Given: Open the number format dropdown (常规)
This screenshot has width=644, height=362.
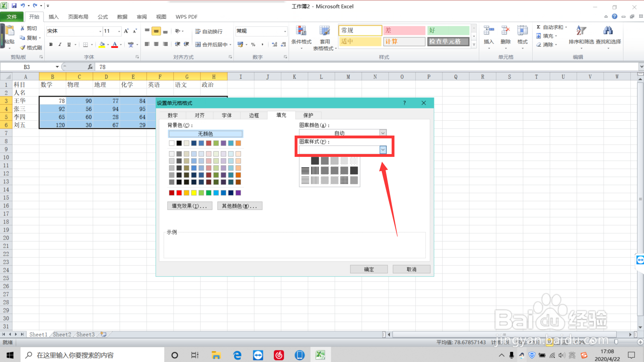Looking at the screenshot, I should coord(285,31).
